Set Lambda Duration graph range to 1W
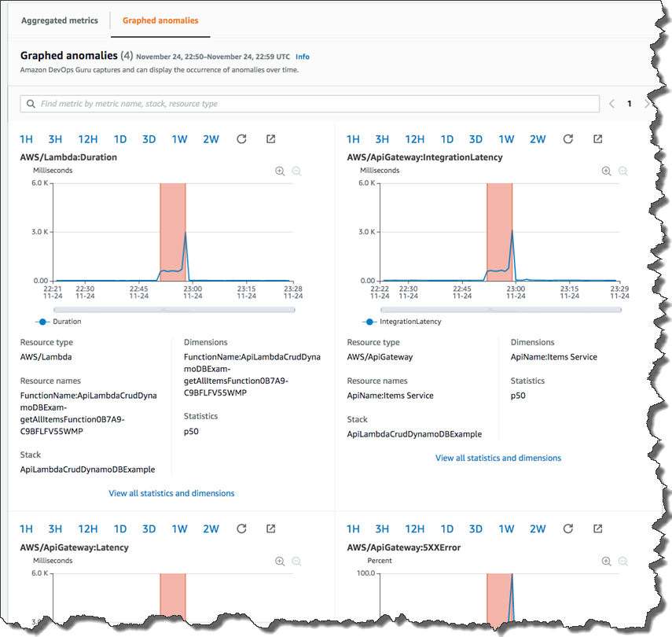This screenshot has height=637, width=672. coord(179,139)
